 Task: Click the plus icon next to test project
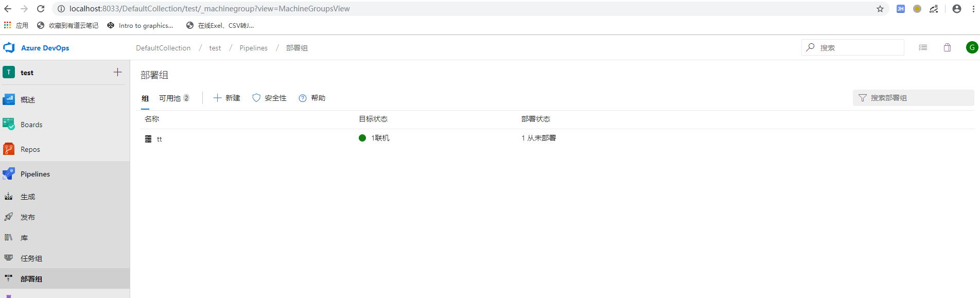tap(117, 73)
